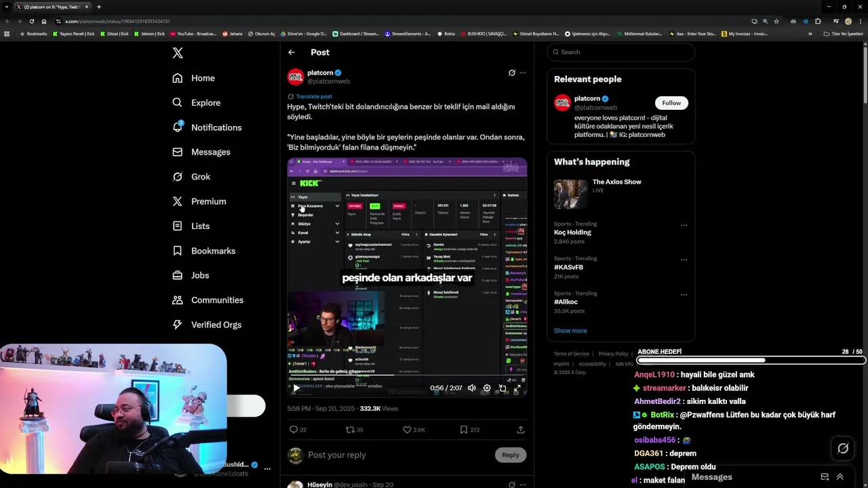Click the floating Grok button near Messages
This screenshot has height=488, width=868.
[x=843, y=448]
